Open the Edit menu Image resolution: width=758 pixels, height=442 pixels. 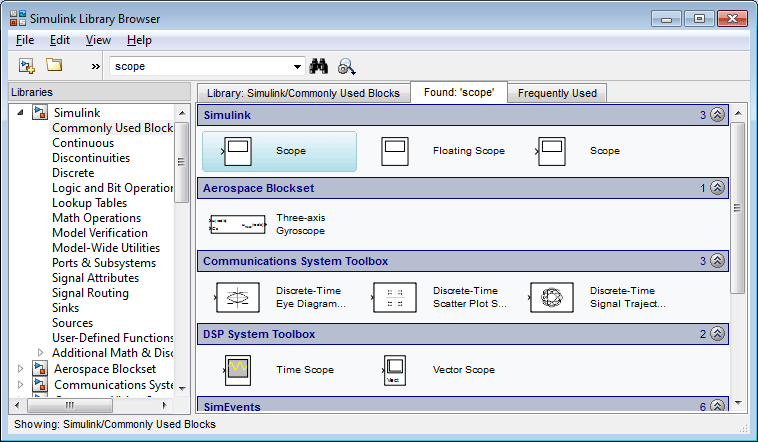click(x=60, y=40)
